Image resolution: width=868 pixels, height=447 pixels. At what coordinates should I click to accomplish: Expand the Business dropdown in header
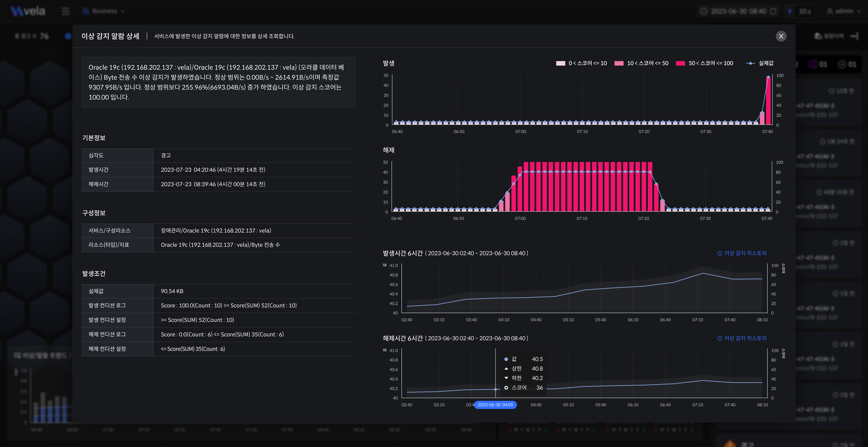(x=104, y=11)
